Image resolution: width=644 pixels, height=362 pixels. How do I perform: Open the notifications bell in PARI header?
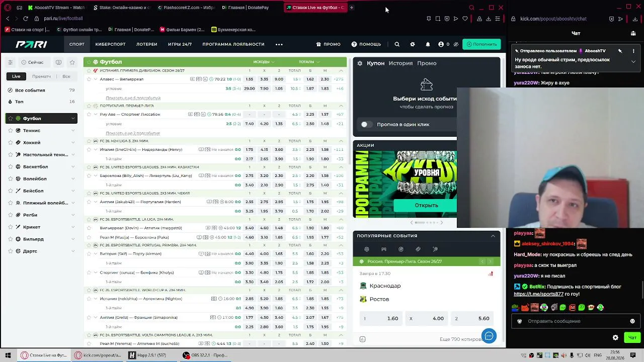[428, 44]
